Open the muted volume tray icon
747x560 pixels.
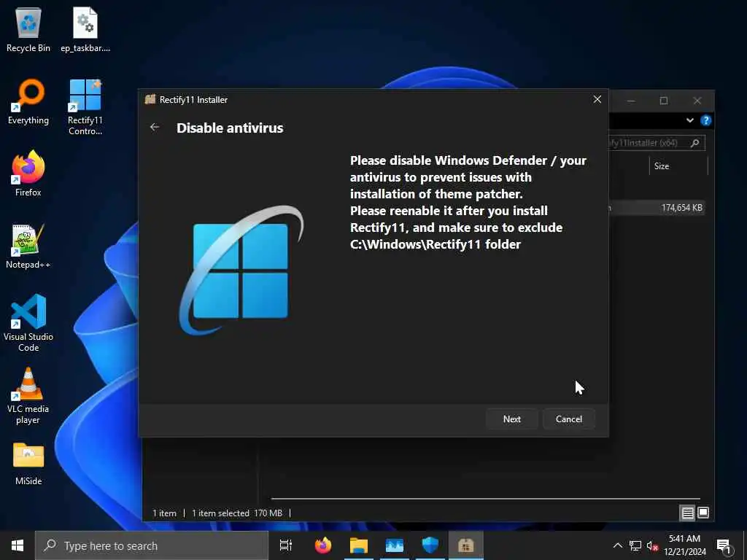click(x=652, y=545)
